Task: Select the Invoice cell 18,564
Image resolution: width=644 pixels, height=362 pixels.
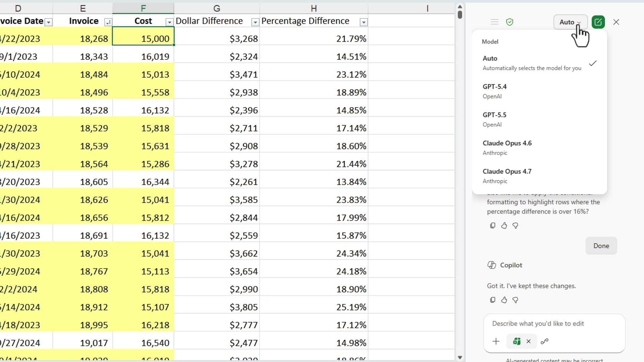Action: [x=83, y=161]
